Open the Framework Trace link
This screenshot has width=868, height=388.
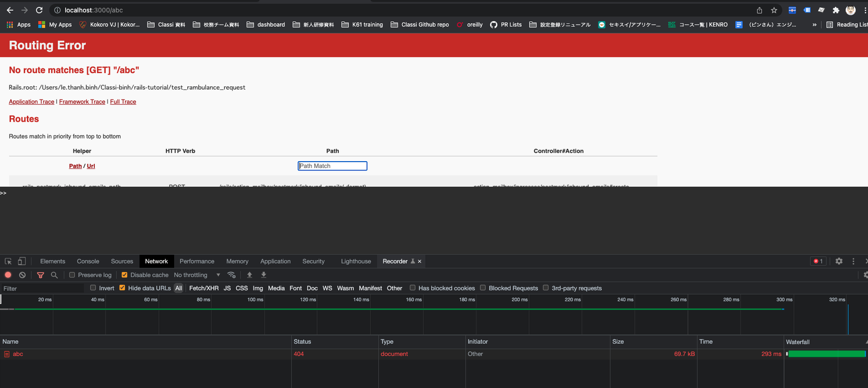coord(82,102)
